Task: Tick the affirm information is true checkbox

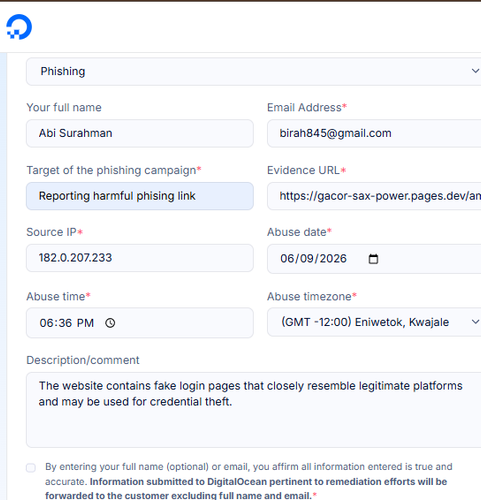Action: click(31, 468)
